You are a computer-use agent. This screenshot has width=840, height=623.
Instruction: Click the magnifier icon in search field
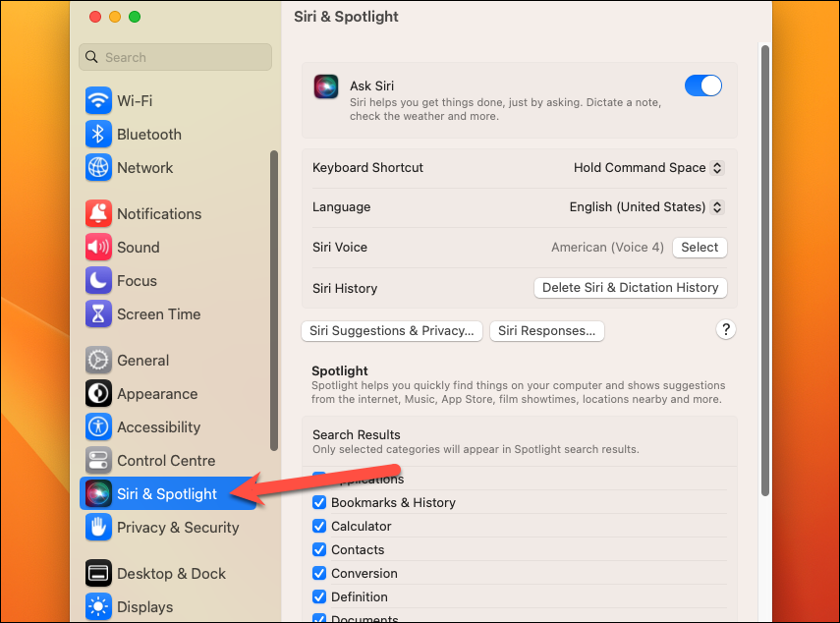[91, 57]
